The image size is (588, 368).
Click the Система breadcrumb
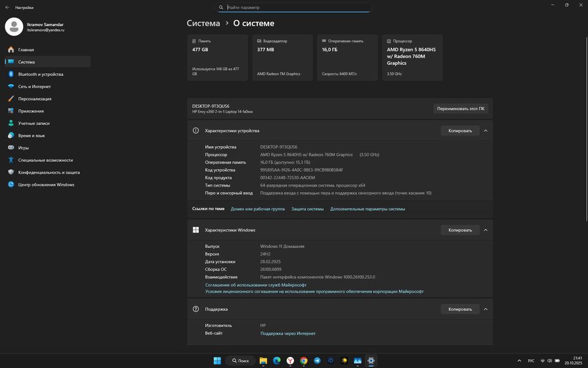203,24
